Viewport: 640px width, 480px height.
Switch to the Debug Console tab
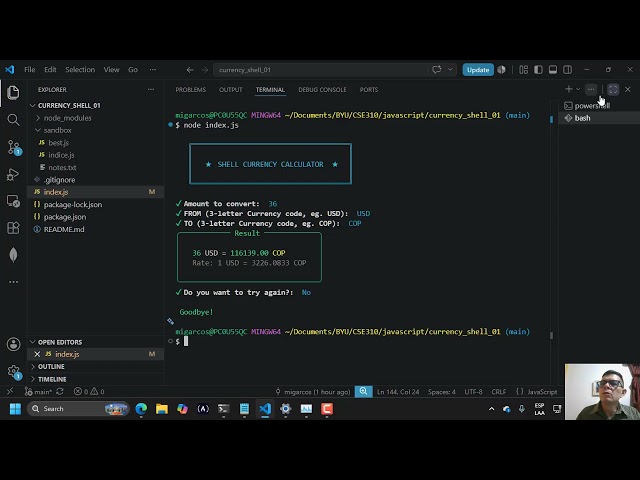pyautogui.click(x=322, y=89)
